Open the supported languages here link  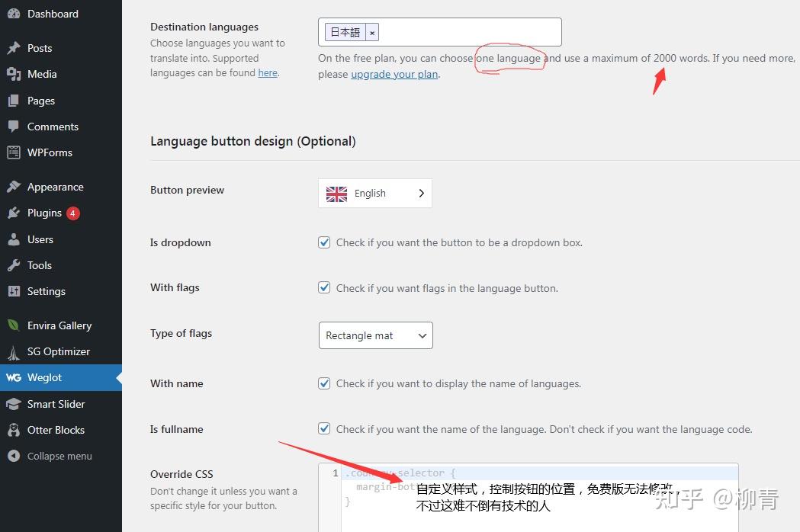point(267,72)
